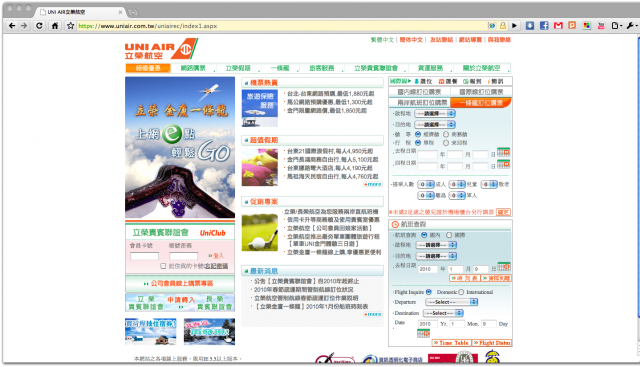Open the senior passenger count dropdown
Screen dimensions: 640x367
pos(489,185)
